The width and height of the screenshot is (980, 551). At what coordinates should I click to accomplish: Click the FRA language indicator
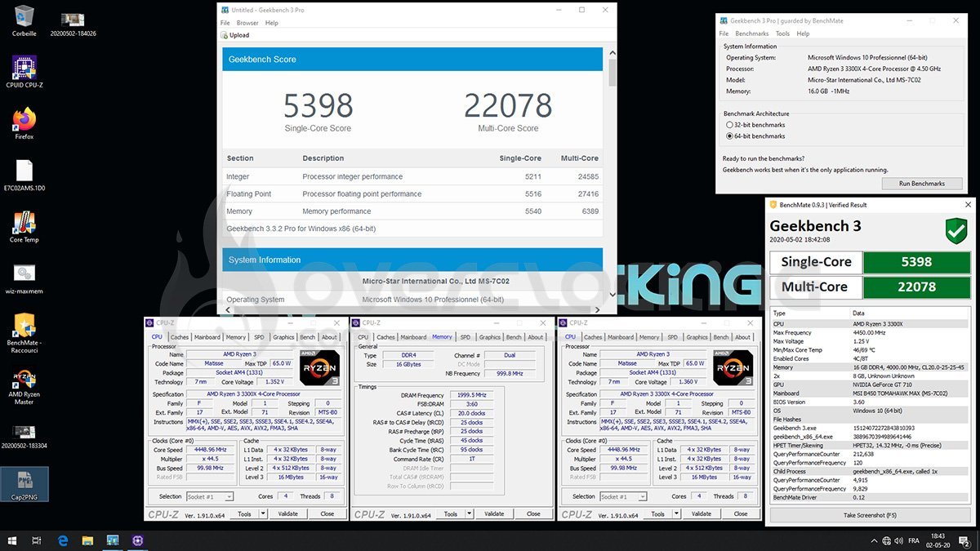(913, 540)
